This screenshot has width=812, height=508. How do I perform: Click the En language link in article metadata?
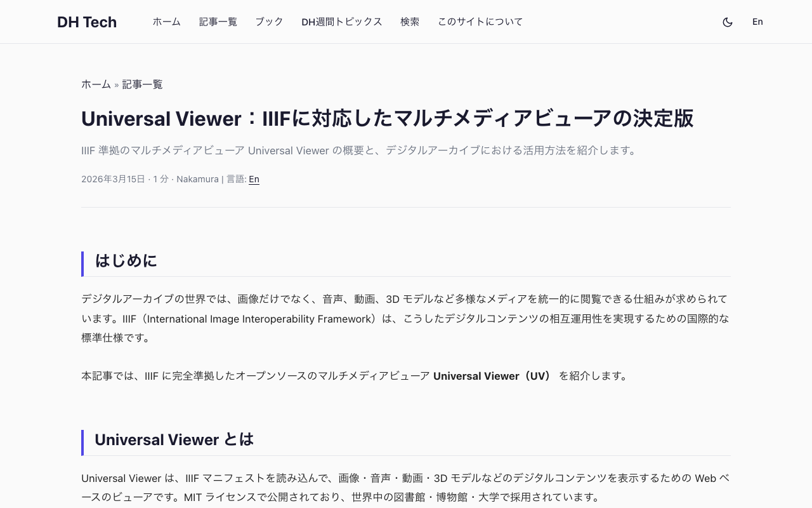[x=254, y=179]
